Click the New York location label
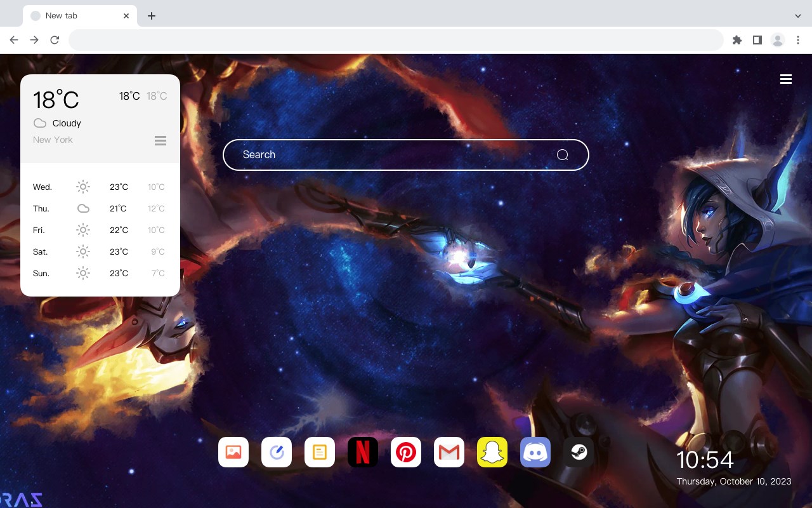The width and height of the screenshot is (812, 508). click(x=53, y=140)
